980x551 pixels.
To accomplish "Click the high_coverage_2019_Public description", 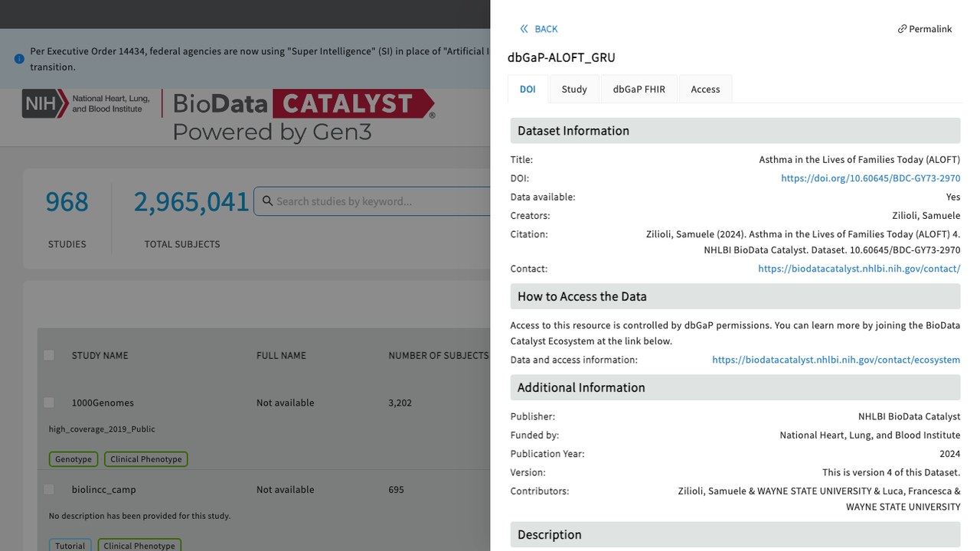I will [x=102, y=429].
